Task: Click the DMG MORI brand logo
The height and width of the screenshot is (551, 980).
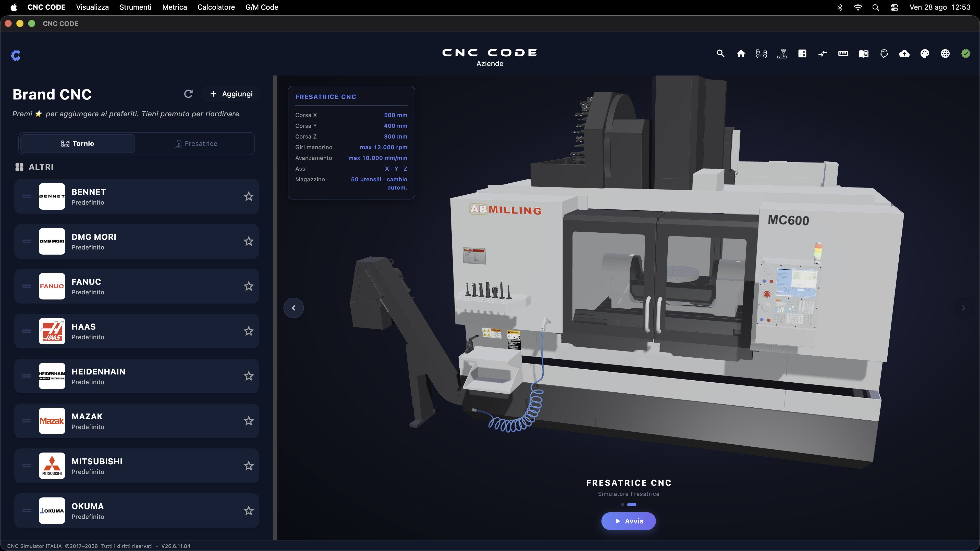Action: tap(52, 241)
